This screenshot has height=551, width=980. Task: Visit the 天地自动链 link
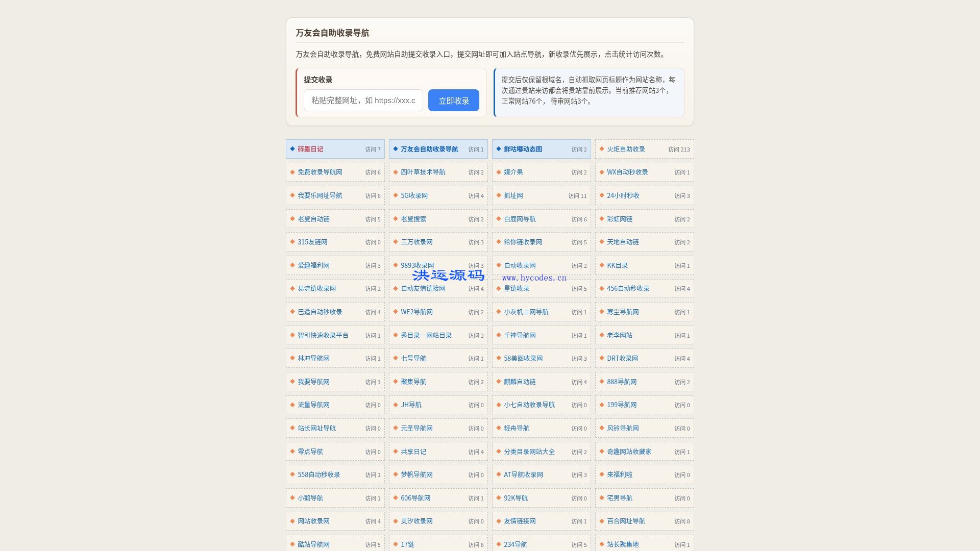coord(623,242)
